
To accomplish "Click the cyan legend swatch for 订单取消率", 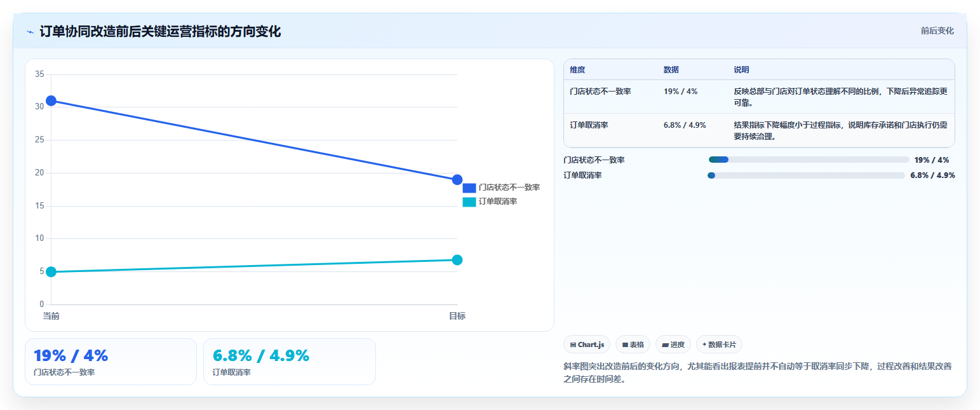I will point(469,202).
